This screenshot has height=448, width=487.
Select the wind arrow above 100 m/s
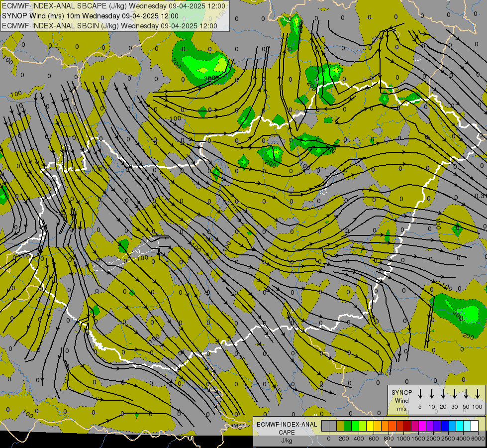[x=478, y=394]
